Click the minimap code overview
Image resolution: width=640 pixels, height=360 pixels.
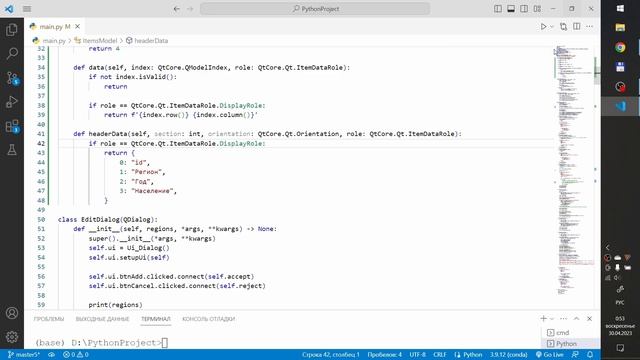[x=574, y=169]
